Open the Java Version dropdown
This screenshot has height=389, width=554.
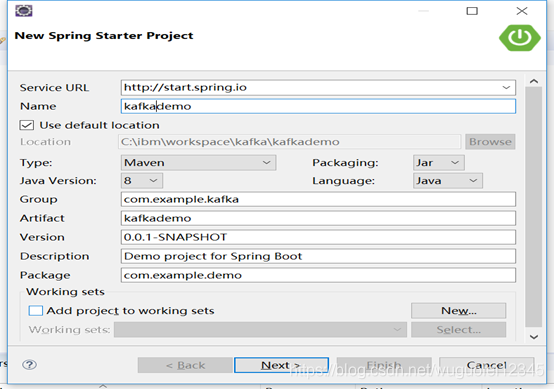[x=142, y=181]
